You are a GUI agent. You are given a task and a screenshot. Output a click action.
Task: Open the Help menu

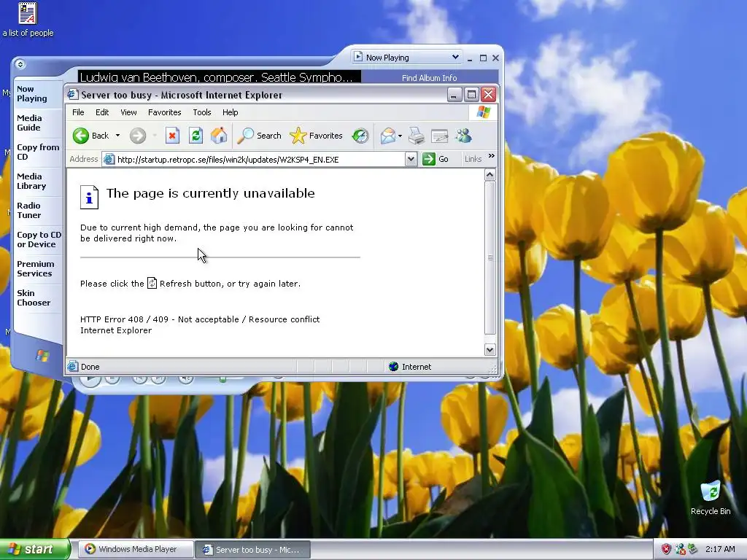[x=230, y=112]
